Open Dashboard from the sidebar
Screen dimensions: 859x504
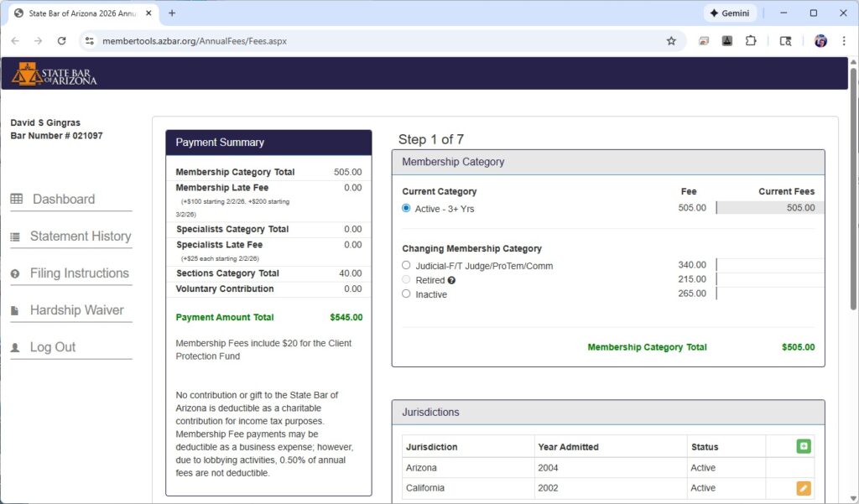tap(63, 199)
